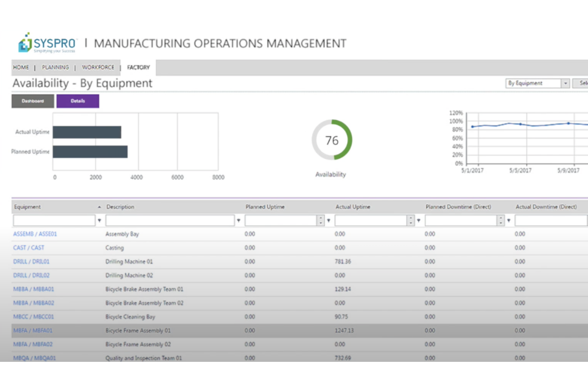This screenshot has height=392, width=588.
Task: Open the DRILL / DRIL01 equipment link
Action: click(x=31, y=262)
